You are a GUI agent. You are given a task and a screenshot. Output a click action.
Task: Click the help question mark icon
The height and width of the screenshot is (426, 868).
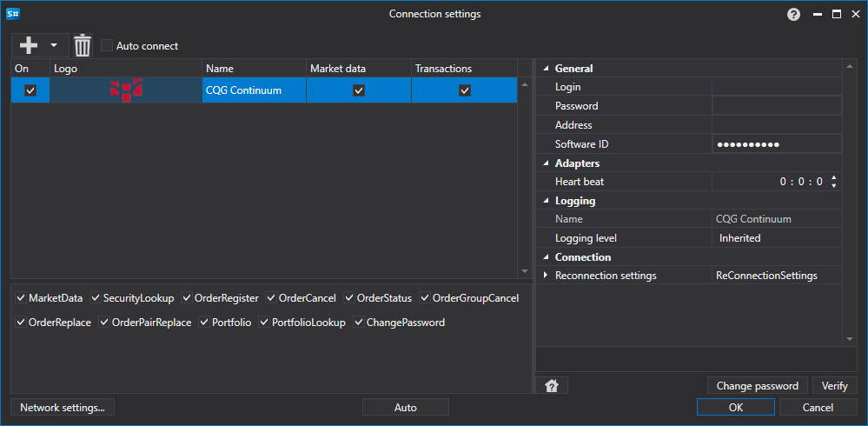pos(793,15)
